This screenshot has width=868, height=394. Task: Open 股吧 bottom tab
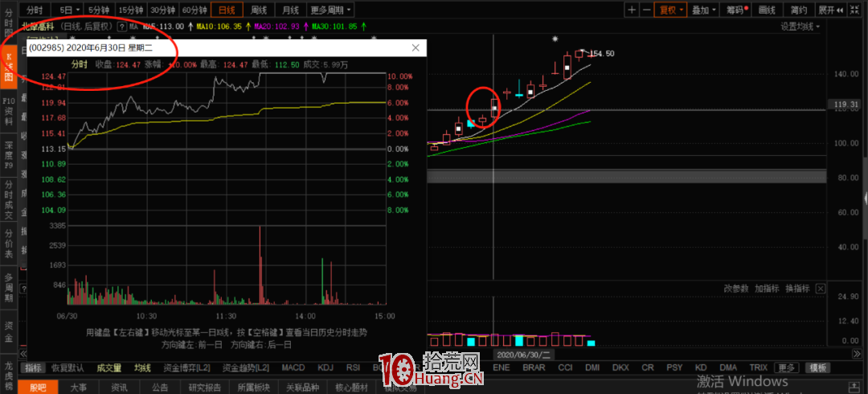tap(39, 387)
